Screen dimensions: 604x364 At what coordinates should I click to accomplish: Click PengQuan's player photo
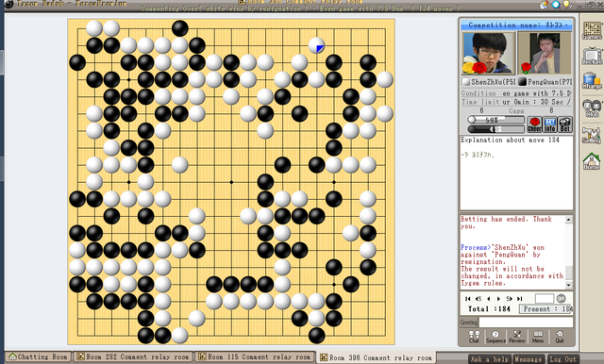click(x=545, y=53)
